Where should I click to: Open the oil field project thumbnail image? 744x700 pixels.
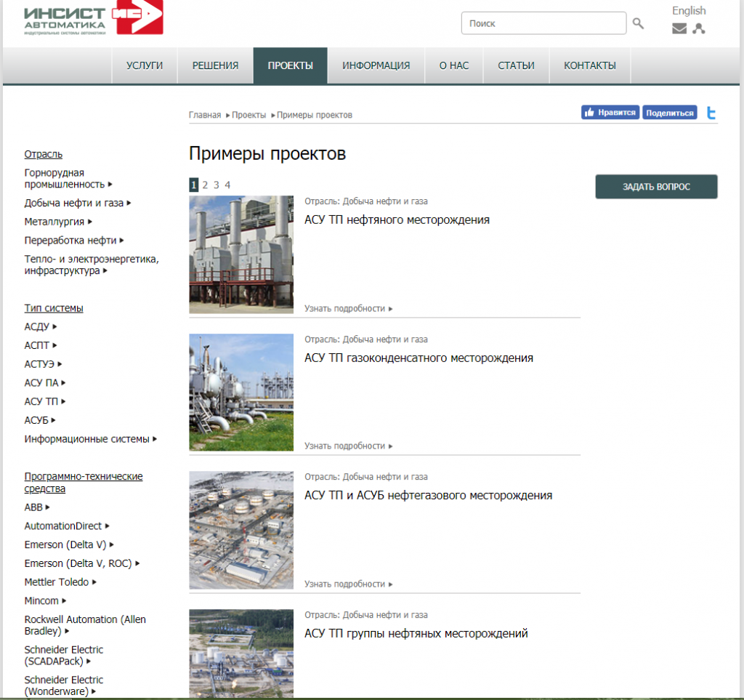pyautogui.click(x=241, y=254)
